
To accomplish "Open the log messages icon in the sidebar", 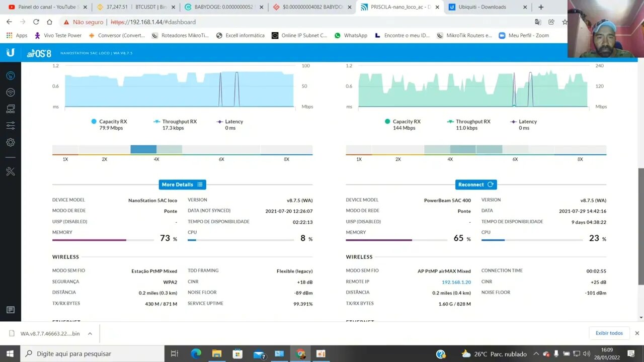I will pyautogui.click(x=11, y=310).
